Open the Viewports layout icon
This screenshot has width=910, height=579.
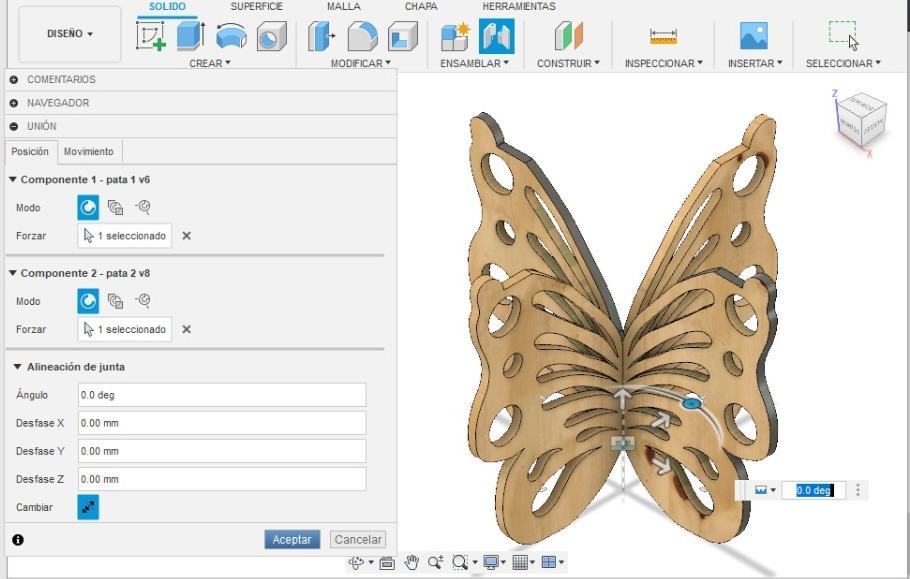pyautogui.click(x=549, y=562)
